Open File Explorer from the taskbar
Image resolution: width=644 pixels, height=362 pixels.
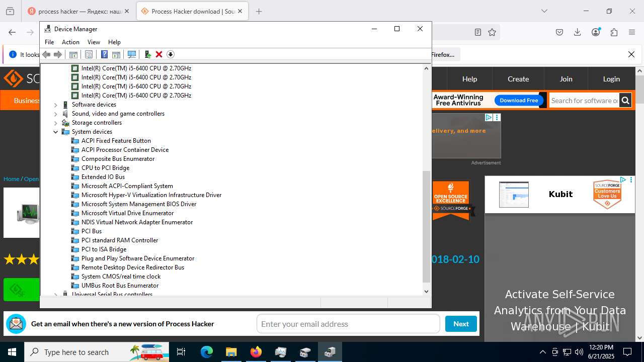231,352
